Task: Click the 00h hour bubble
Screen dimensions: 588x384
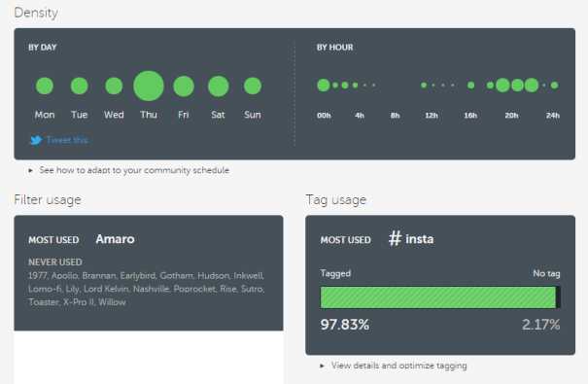Action: tap(324, 86)
